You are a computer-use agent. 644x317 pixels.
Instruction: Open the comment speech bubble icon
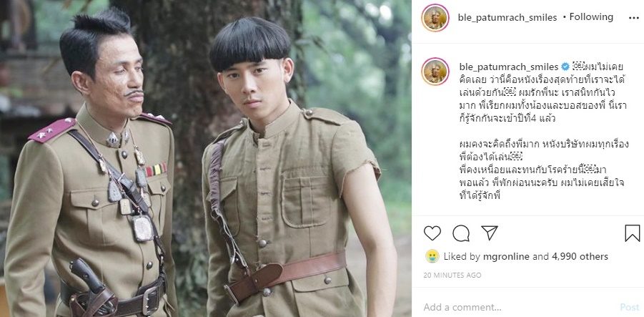pos(461,233)
